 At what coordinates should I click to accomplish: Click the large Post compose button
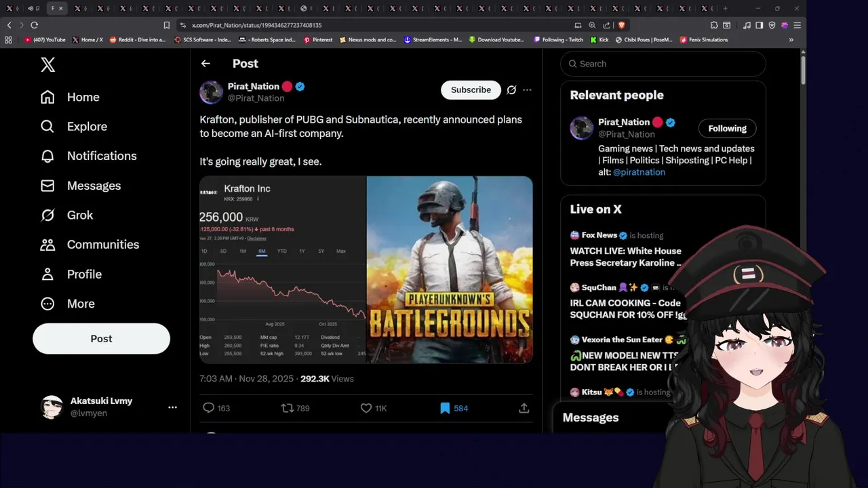point(101,338)
